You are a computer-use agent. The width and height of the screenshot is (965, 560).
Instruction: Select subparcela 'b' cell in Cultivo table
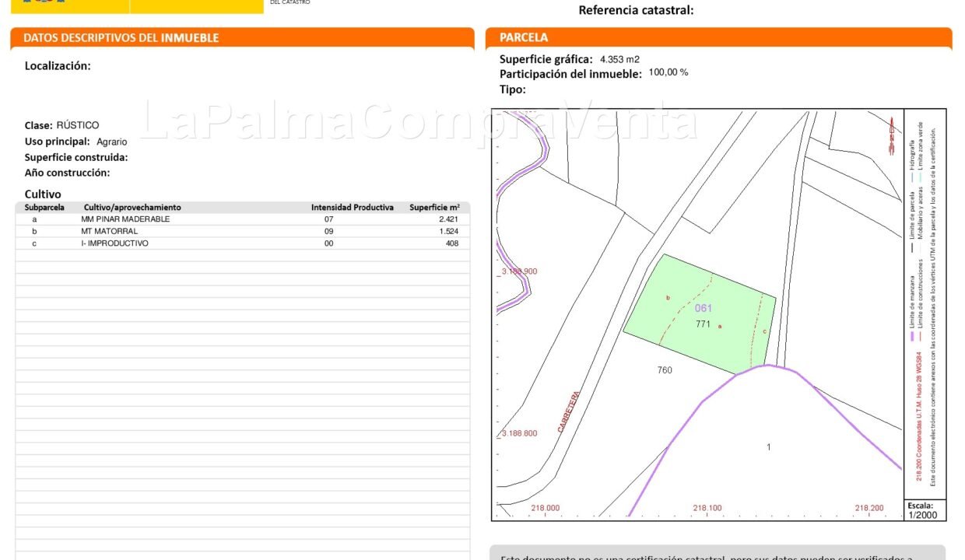pos(34,231)
